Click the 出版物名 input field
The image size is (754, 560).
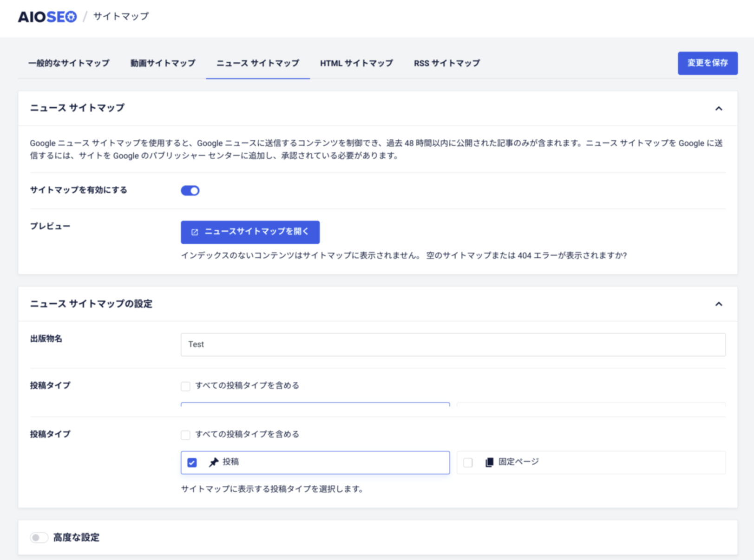pos(453,345)
